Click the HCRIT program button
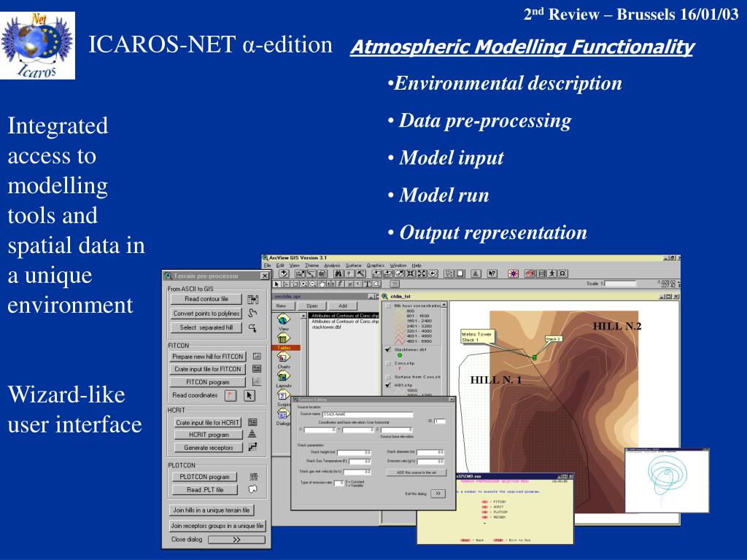This screenshot has width=747, height=560. pyautogui.click(x=209, y=435)
